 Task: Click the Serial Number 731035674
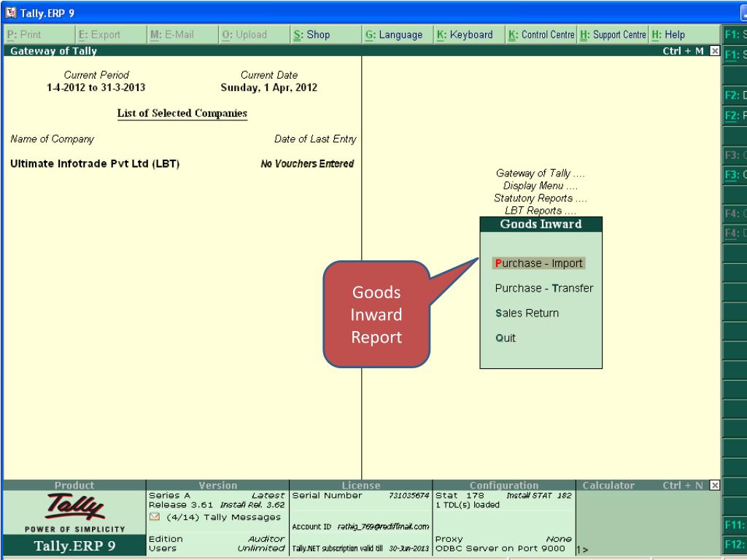[409, 496]
